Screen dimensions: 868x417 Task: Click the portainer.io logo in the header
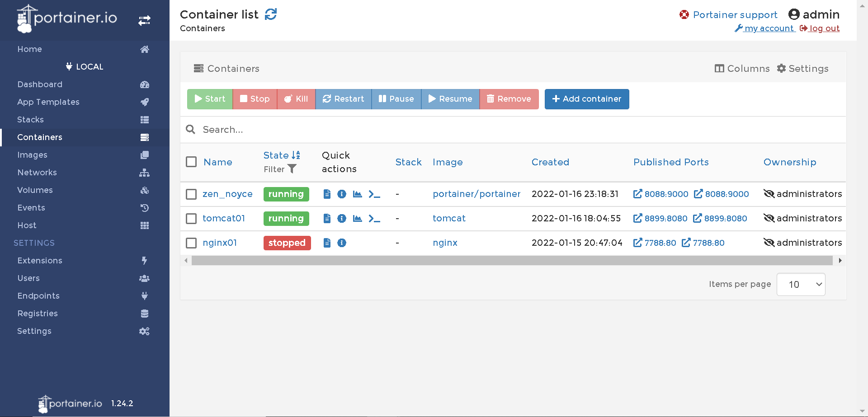(x=67, y=19)
